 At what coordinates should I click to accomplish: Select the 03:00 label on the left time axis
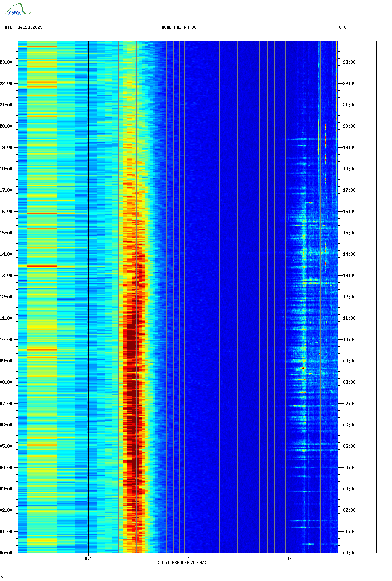6,489
